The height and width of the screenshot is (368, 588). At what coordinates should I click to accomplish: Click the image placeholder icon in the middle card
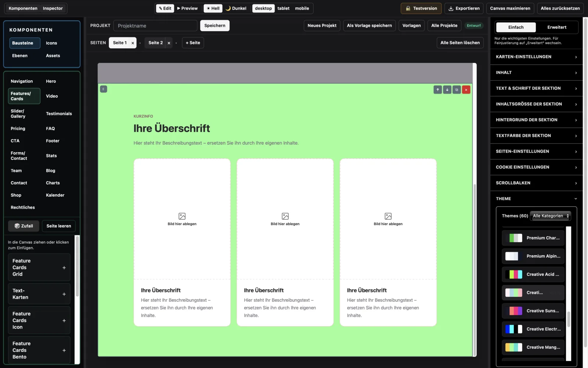click(285, 216)
